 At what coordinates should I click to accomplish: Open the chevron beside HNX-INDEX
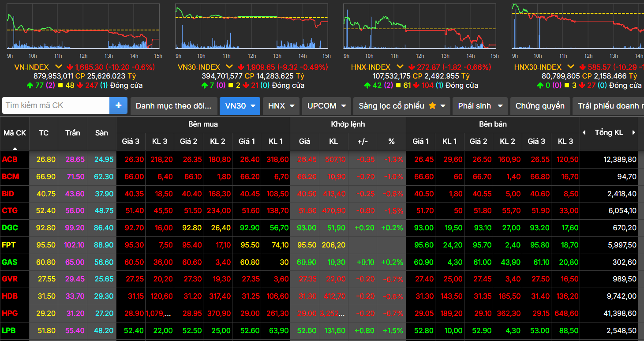pos(400,67)
